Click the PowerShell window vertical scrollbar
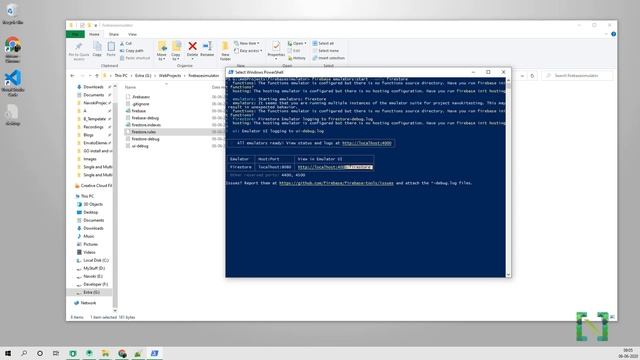The width and height of the screenshot is (640, 360). point(508,177)
